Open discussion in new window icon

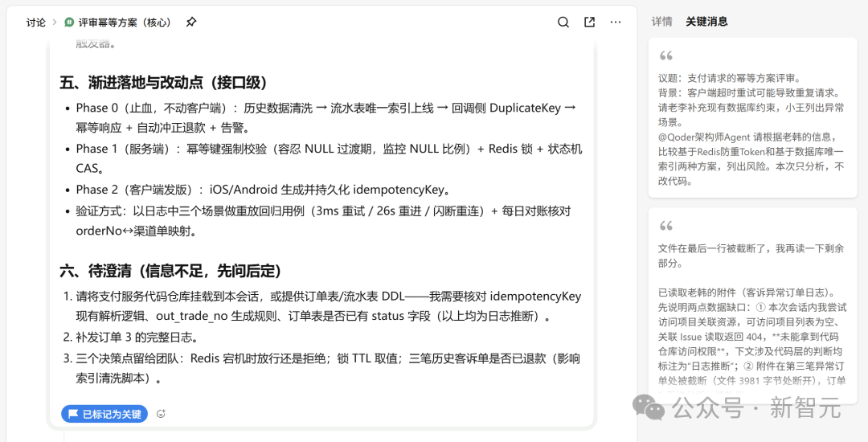[x=590, y=23]
